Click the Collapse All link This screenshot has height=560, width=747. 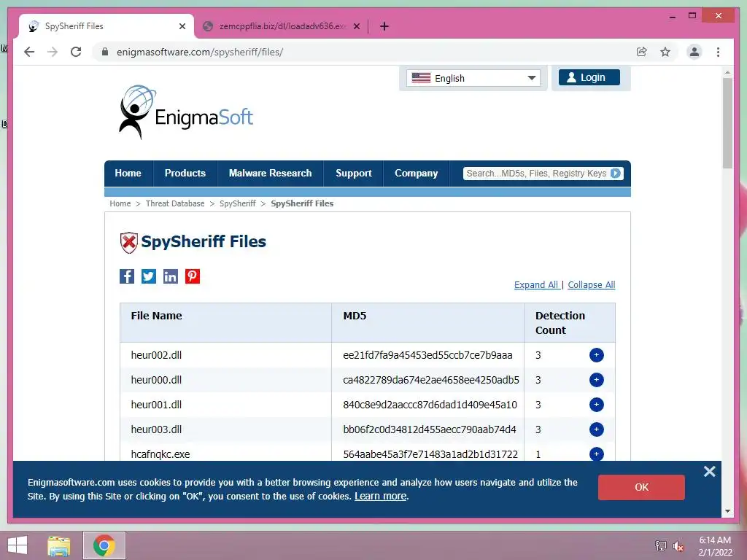click(591, 285)
